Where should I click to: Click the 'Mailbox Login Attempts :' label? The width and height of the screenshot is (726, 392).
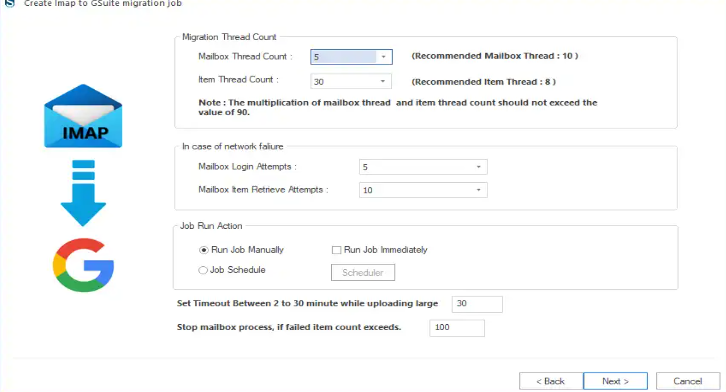click(x=247, y=167)
